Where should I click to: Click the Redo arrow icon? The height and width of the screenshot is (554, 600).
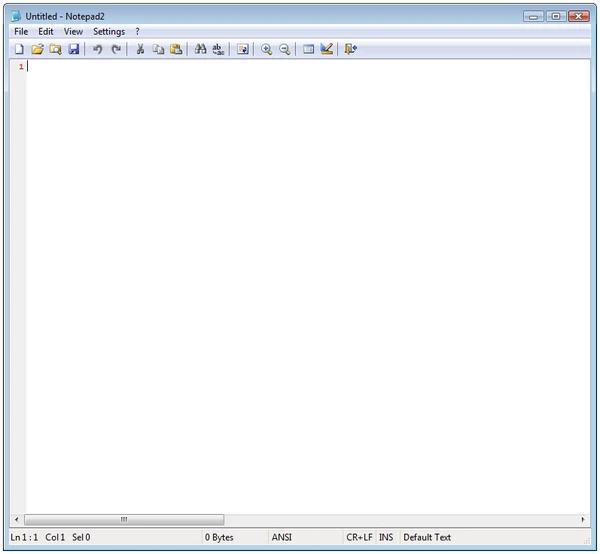click(x=116, y=49)
